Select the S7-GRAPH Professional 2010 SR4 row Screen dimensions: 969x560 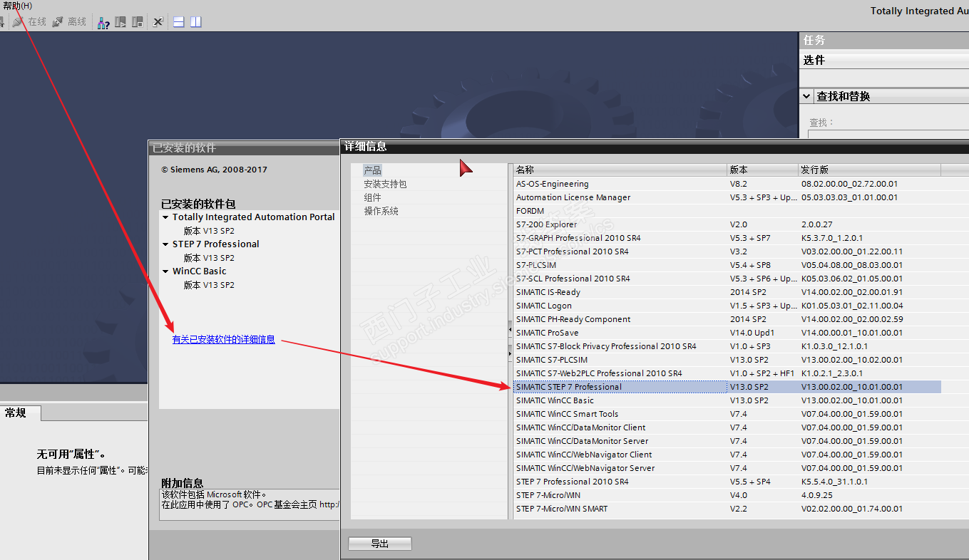coord(727,238)
